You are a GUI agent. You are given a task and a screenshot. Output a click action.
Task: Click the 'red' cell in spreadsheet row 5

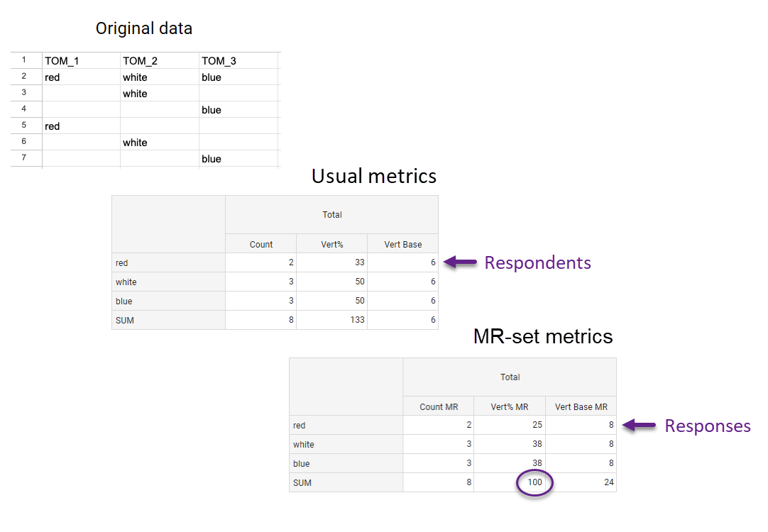(53, 126)
